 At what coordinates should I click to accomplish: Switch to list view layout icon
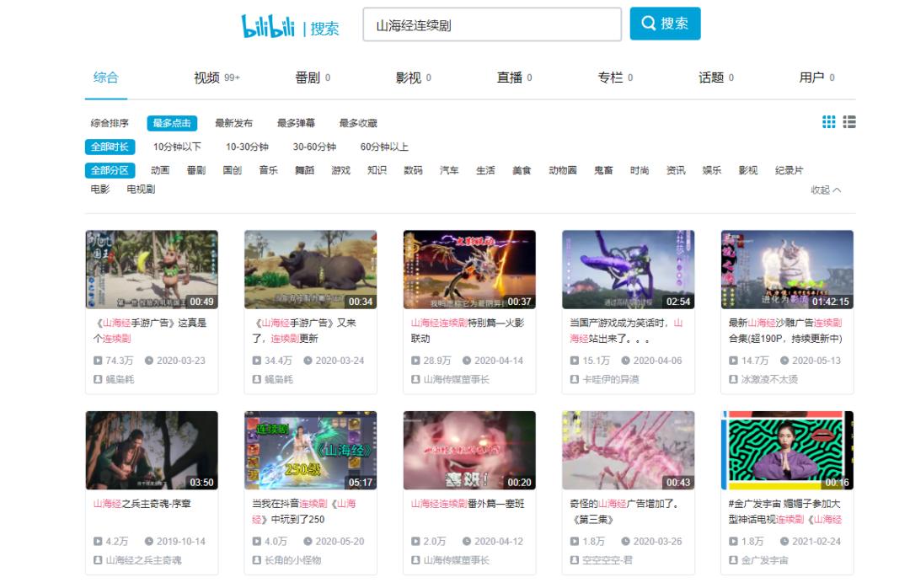click(x=849, y=122)
